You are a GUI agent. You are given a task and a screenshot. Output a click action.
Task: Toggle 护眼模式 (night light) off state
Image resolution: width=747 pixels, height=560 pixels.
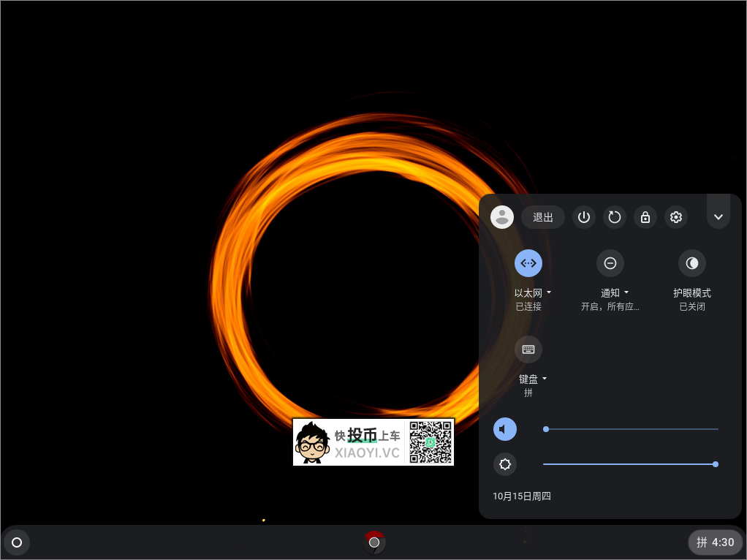(691, 263)
